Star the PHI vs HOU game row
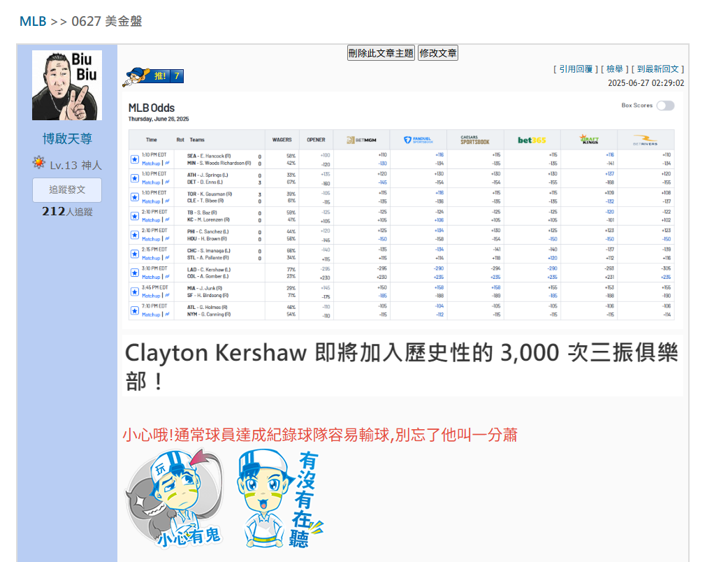The width and height of the screenshot is (728, 562). pyautogui.click(x=135, y=235)
